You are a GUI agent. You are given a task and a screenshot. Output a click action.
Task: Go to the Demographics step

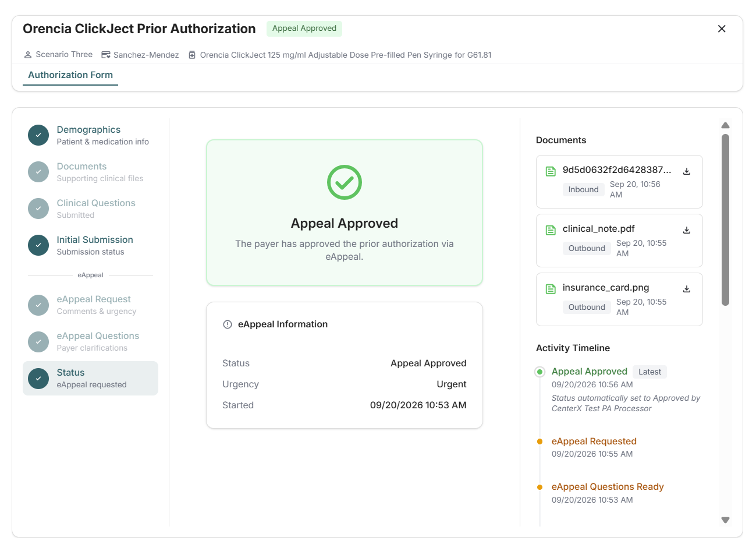pyautogui.click(x=90, y=135)
